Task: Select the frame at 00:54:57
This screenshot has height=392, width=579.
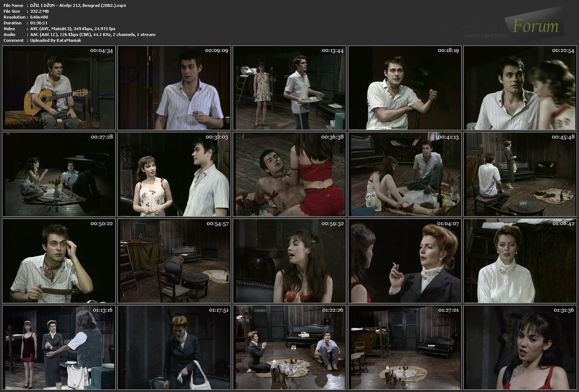Action: pos(174,261)
